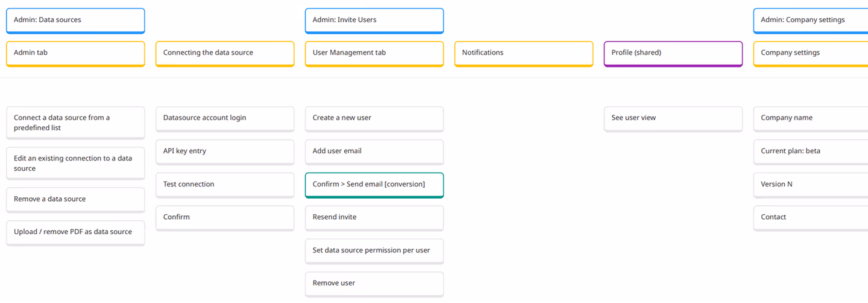Select the 'Admin: Data sources' card
The width and height of the screenshot is (868, 303).
(75, 21)
